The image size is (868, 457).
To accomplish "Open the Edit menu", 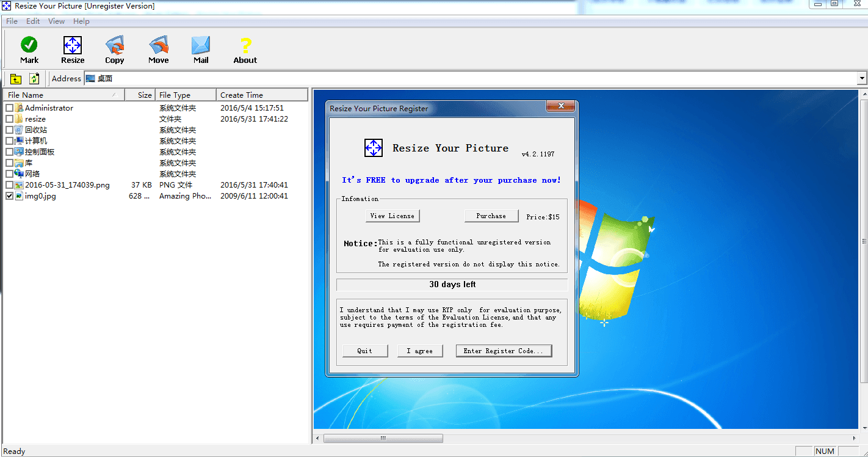I will tap(33, 21).
